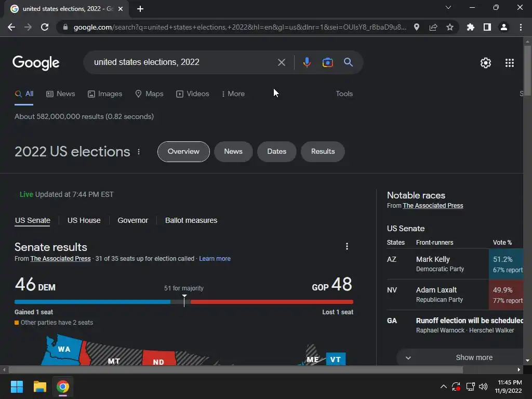The height and width of the screenshot is (399, 532).
Task: Open Associated Press link under Senate results
Action: pos(60,259)
